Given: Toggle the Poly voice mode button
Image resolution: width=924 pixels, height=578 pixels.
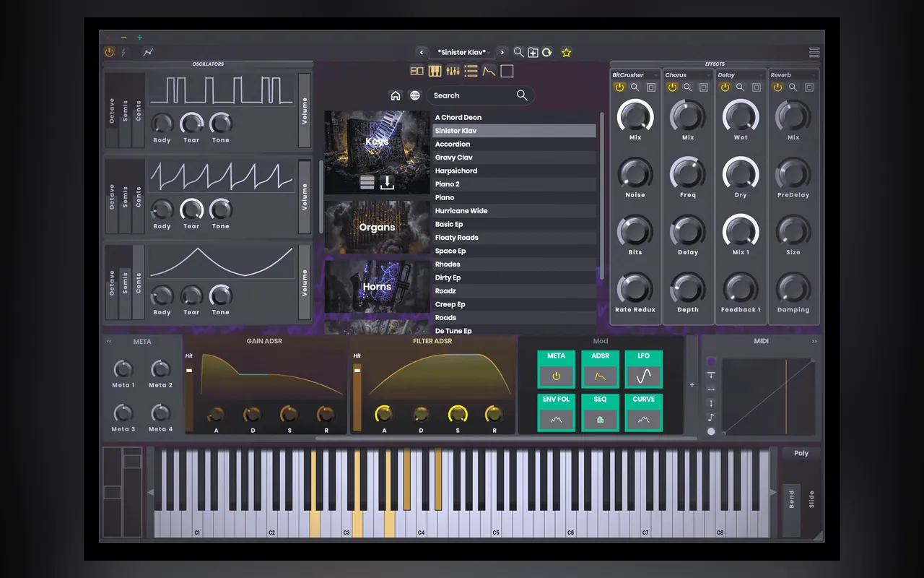Looking at the screenshot, I should [x=801, y=453].
